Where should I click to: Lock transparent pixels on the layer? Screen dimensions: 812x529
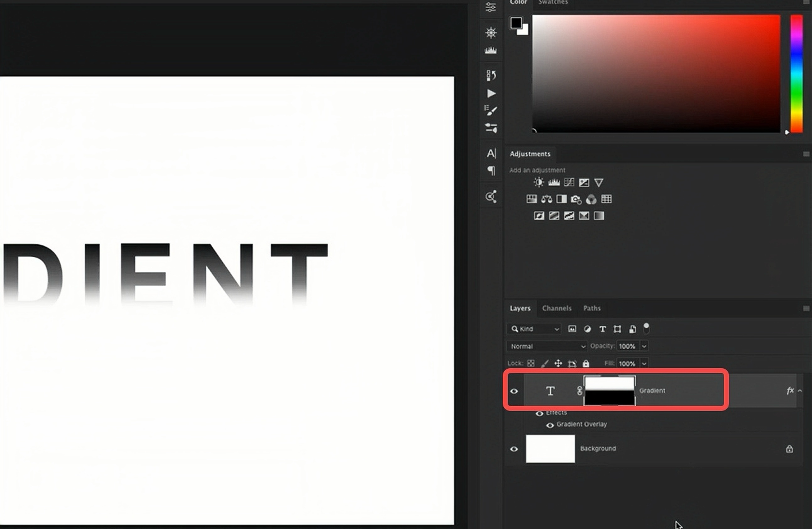531,363
